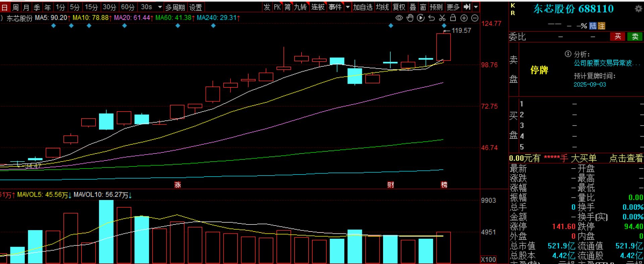The height and width of the screenshot is (264, 644).
Task: Expand the dropdown arrow after 30s
Action: (x=160, y=7)
